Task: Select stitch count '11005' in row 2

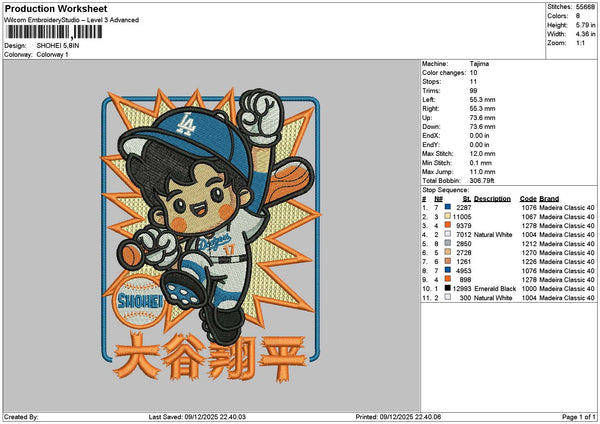Action: tap(462, 217)
